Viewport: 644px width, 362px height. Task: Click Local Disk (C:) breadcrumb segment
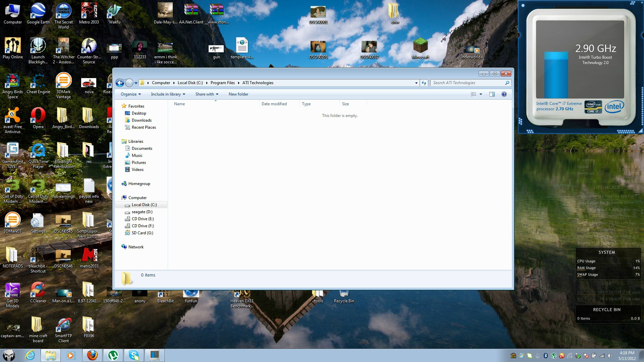point(190,83)
